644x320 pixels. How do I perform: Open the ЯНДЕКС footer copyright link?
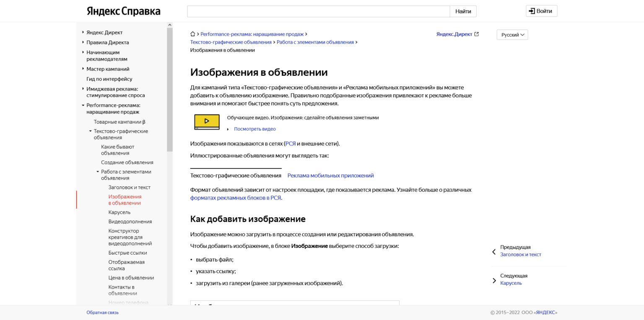pos(545,312)
